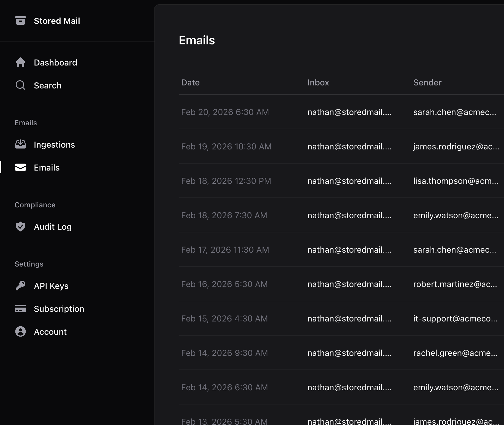This screenshot has height=425, width=504.
Task: Click the Ingestions inbox tray icon
Action: [20, 145]
